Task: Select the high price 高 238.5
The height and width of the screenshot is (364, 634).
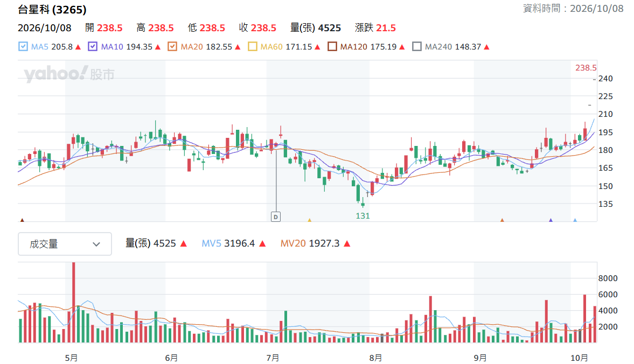Action: pos(155,28)
